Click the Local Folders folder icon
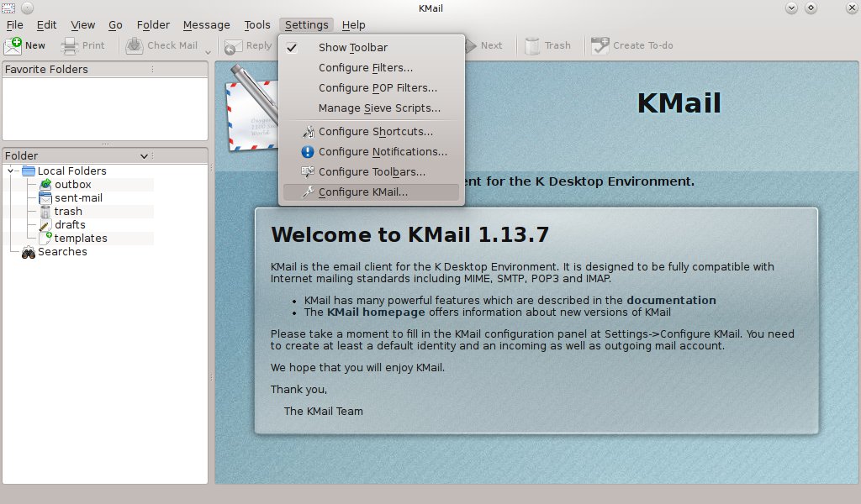The height and width of the screenshot is (504, 861). (x=29, y=171)
